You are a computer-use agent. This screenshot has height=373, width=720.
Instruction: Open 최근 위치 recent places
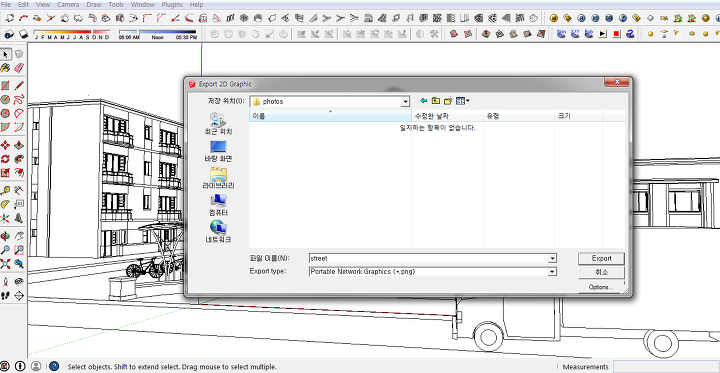[x=218, y=124]
